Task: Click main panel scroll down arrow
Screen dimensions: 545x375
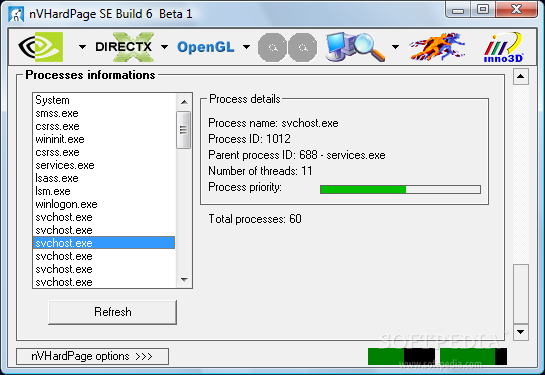Action: tap(521, 332)
